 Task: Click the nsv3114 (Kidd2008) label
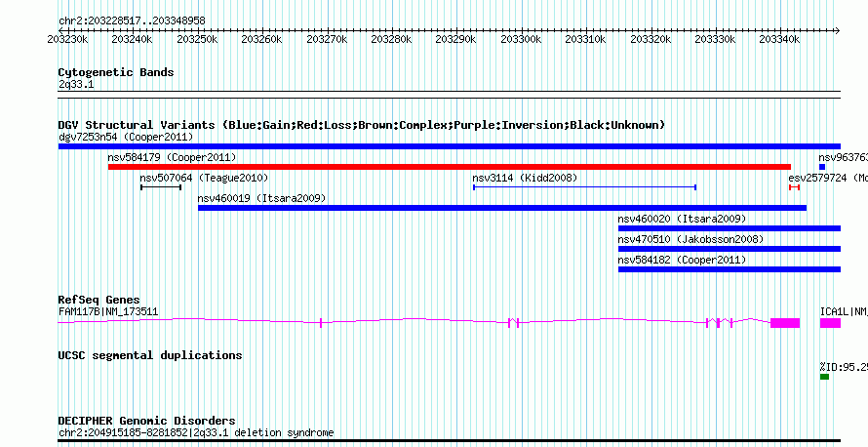pos(525,178)
